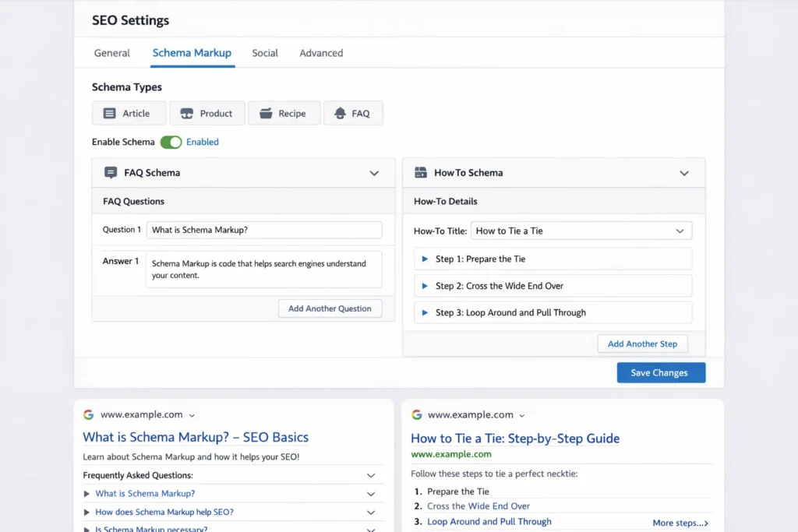The height and width of the screenshot is (532, 798).
Task: Open the How-To Title dropdown
Action: coord(581,231)
